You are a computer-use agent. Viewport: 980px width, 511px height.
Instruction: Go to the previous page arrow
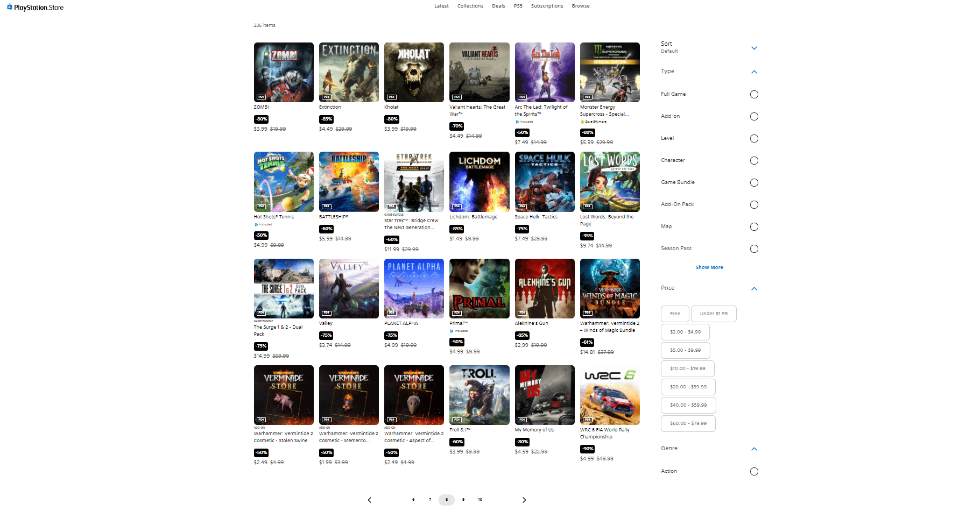(369, 500)
